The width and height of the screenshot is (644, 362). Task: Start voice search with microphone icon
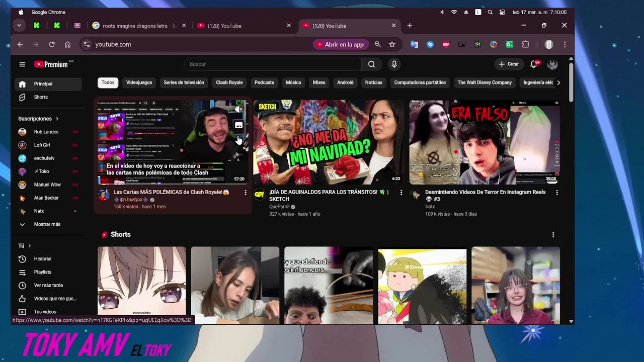(394, 64)
